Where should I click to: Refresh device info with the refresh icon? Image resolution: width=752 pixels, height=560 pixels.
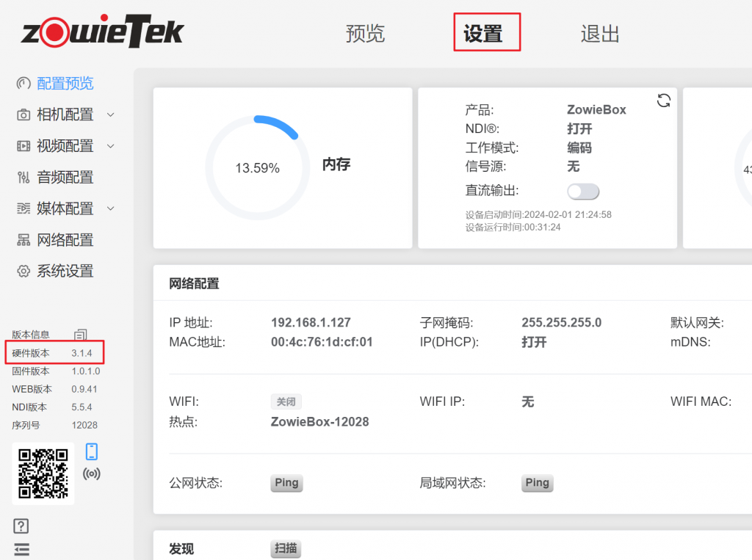[x=664, y=101]
